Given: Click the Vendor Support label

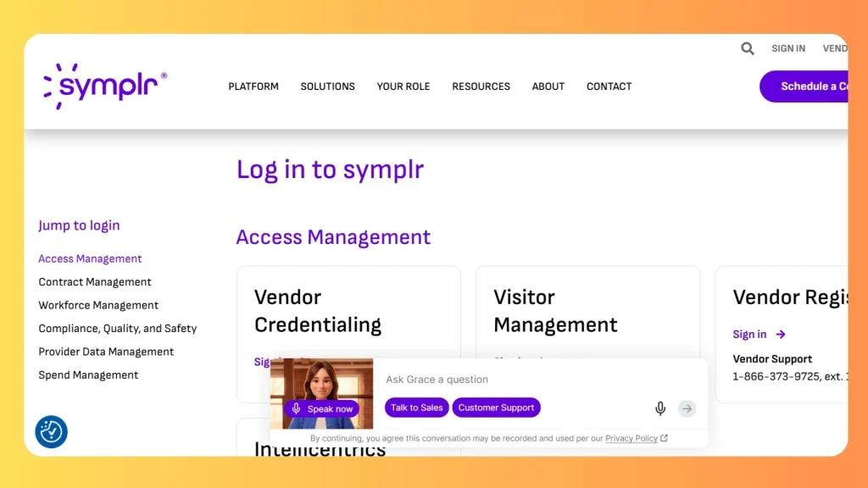Looking at the screenshot, I should [772, 359].
